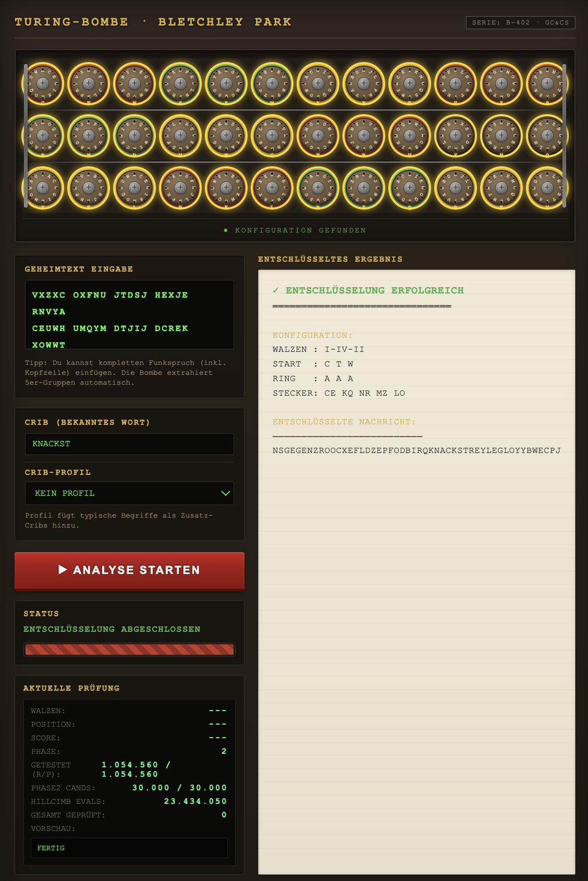
Task: Click the decrypted message text line
Action: coord(416,450)
